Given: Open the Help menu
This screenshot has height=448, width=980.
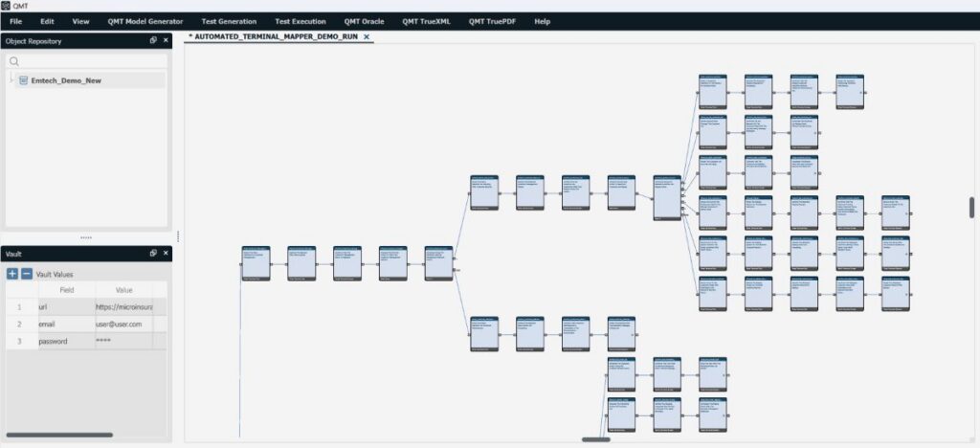Looking at the screenshot, I should 542,21.
